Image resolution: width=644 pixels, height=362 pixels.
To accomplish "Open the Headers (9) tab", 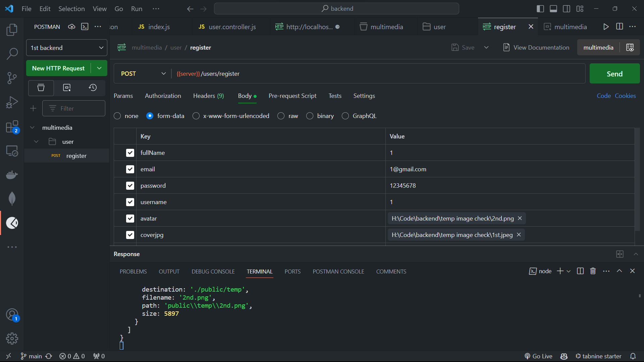I will (209, 96).
